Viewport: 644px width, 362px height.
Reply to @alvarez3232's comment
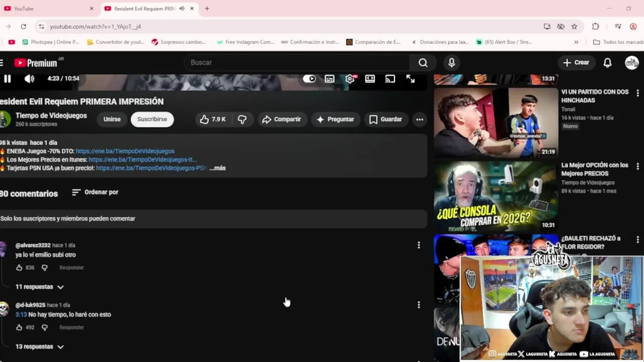(x=71, y=267)
